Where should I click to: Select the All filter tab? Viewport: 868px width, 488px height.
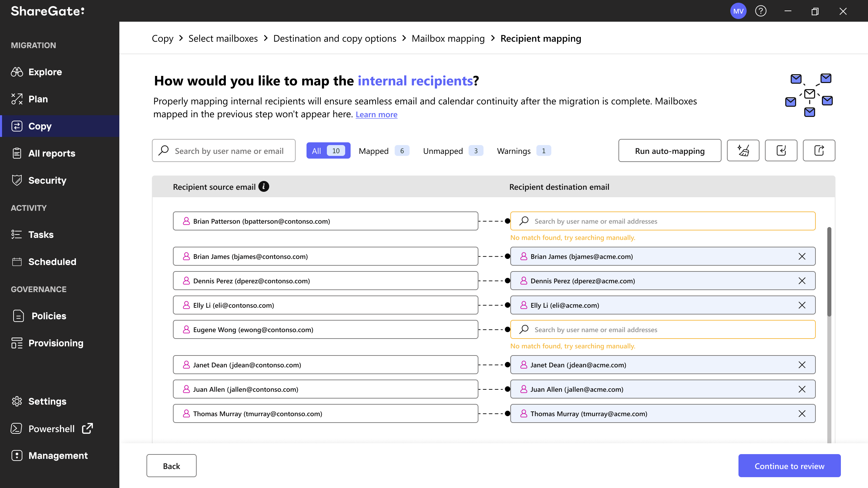click(328, 150)
